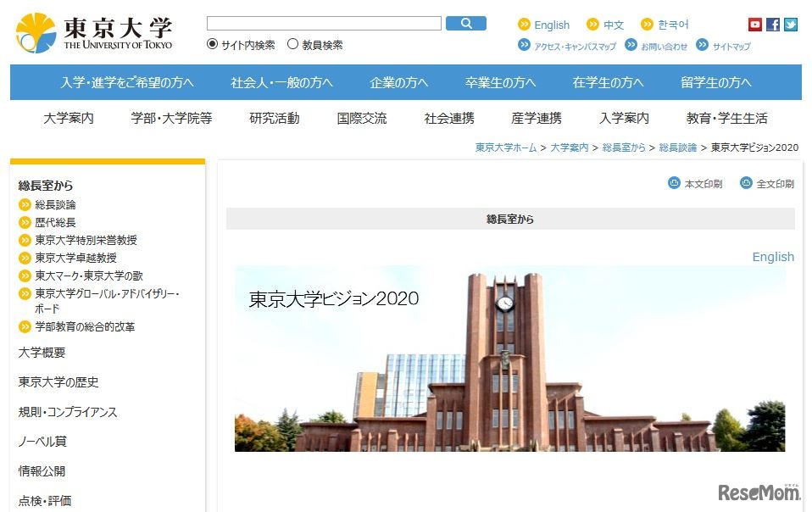Click 総長談論 breadcrumb link
Viewport: 812px width, 512px height.
(x=678, y=147)
